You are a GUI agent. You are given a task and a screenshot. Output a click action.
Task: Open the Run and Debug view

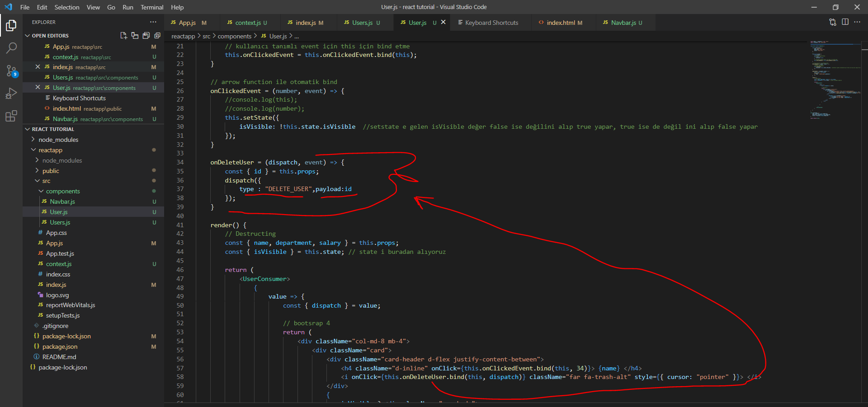coord(11,94)
